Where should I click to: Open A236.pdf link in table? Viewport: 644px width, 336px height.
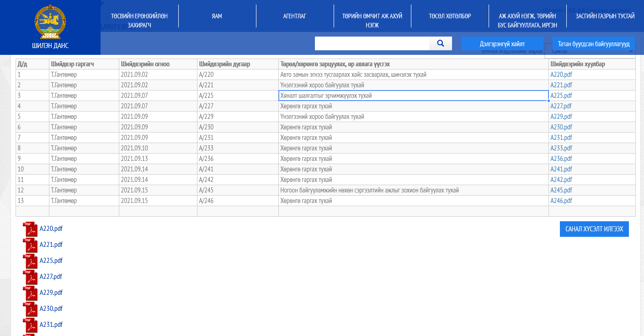coord(561,159)
